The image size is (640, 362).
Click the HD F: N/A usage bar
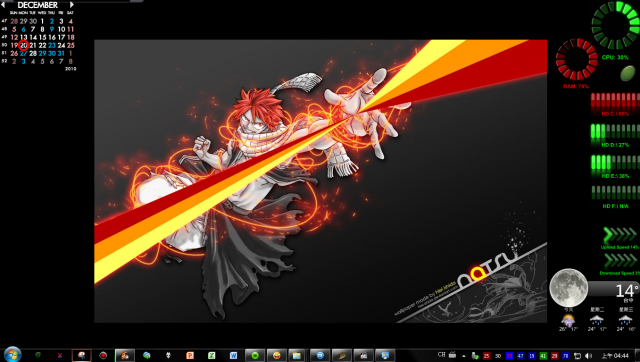(615, 193)
